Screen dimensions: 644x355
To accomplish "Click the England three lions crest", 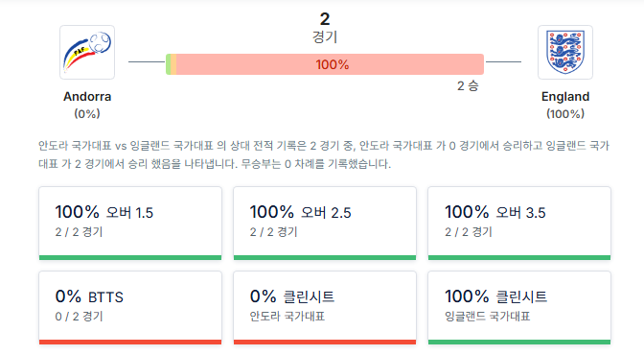I will [565, 52].
